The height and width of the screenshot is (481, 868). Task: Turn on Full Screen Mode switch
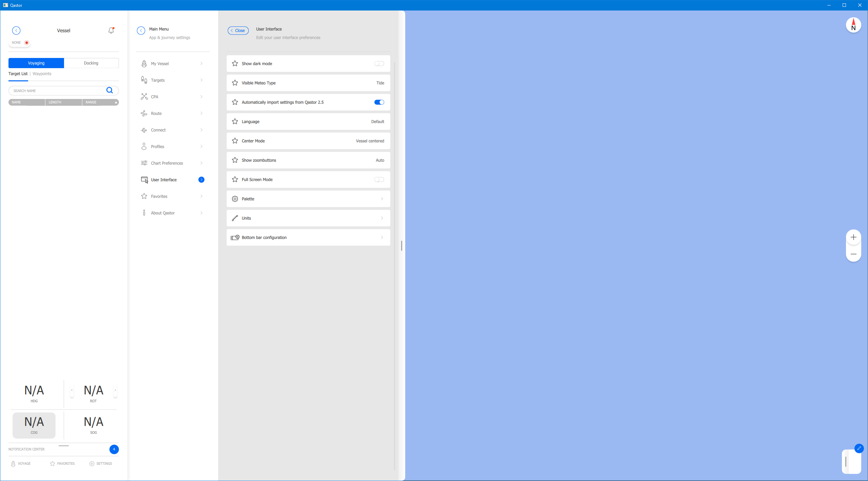point(379,180)
